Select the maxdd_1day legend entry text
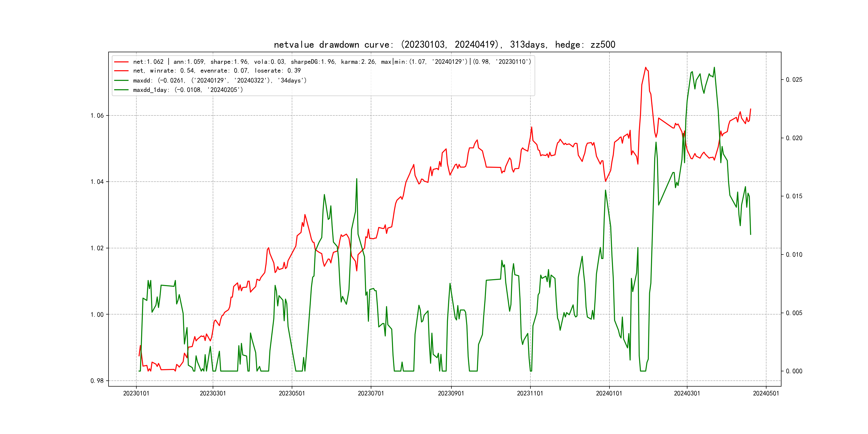 point(188,90)
